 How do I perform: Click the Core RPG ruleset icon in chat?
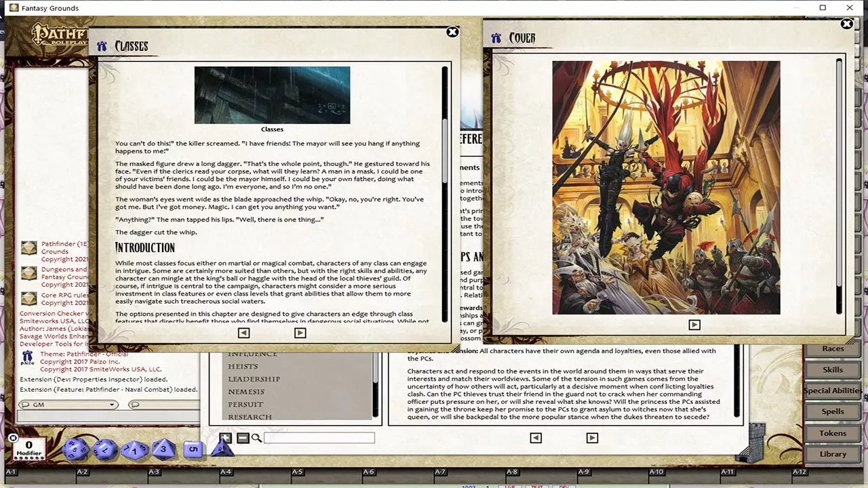[x=28, y=299]
